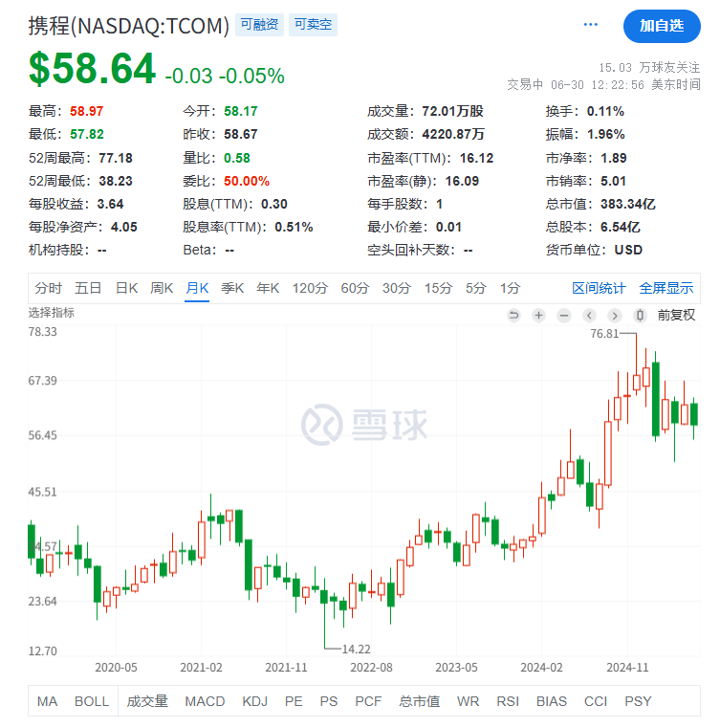Viewport: 720px width, 728px height.
Task: Click the 2020-05 date axis label
Action: 116,668
